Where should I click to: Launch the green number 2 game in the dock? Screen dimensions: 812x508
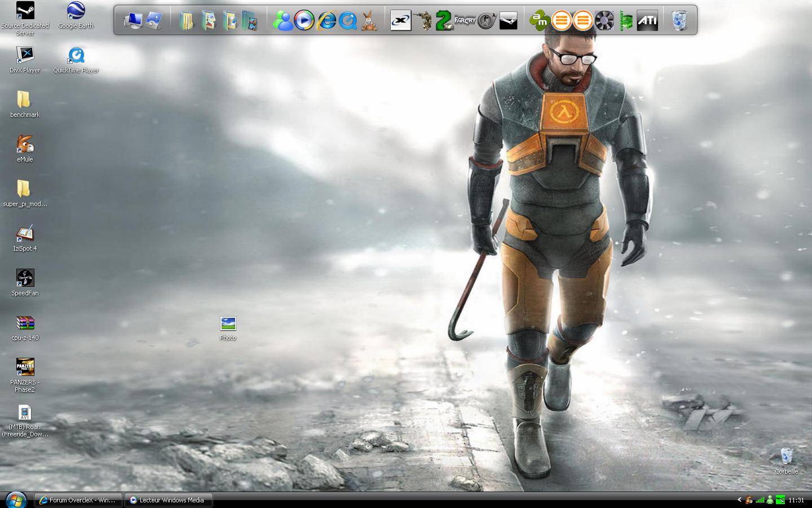click(x=444, y=21)
